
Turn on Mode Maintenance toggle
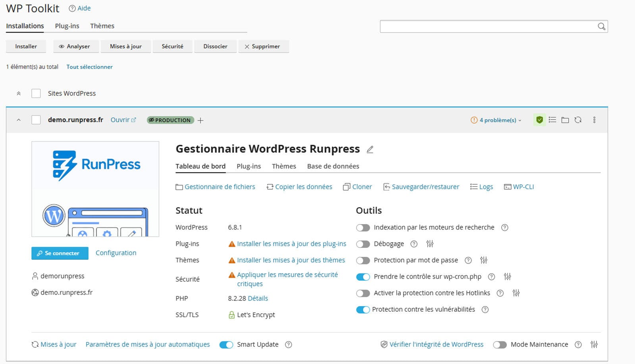(500, 345)
